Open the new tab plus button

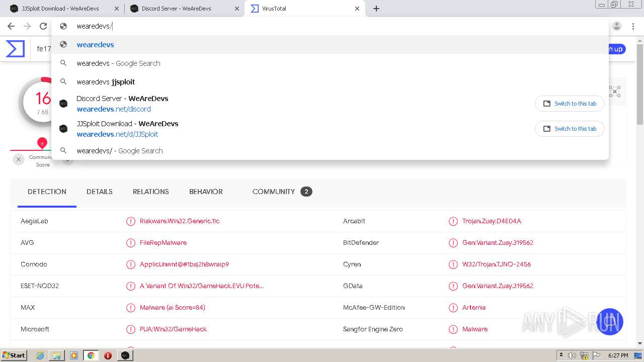point(376,9)
